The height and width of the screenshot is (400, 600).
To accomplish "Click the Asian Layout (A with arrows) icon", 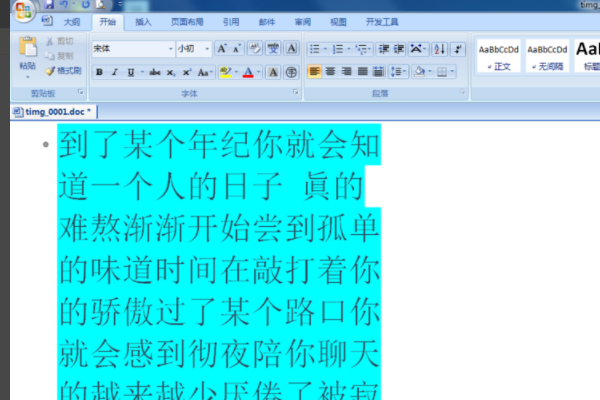I will coord(418,49).
